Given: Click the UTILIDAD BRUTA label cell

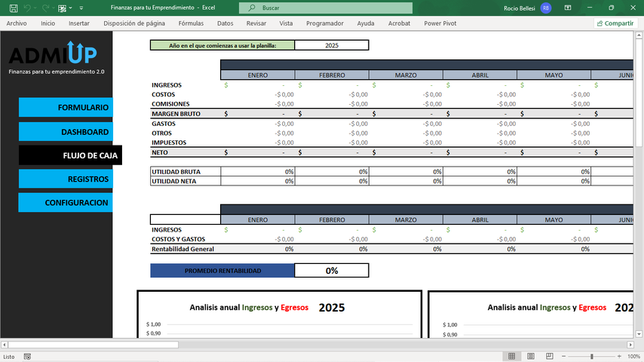Looking at the screenshot, I should tap(186, 172).
